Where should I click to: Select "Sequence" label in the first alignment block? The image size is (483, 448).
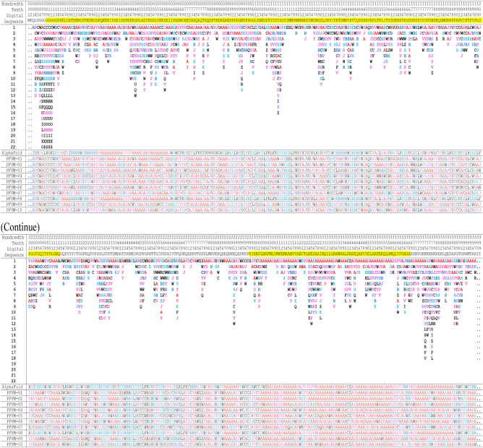pos(14,22)
